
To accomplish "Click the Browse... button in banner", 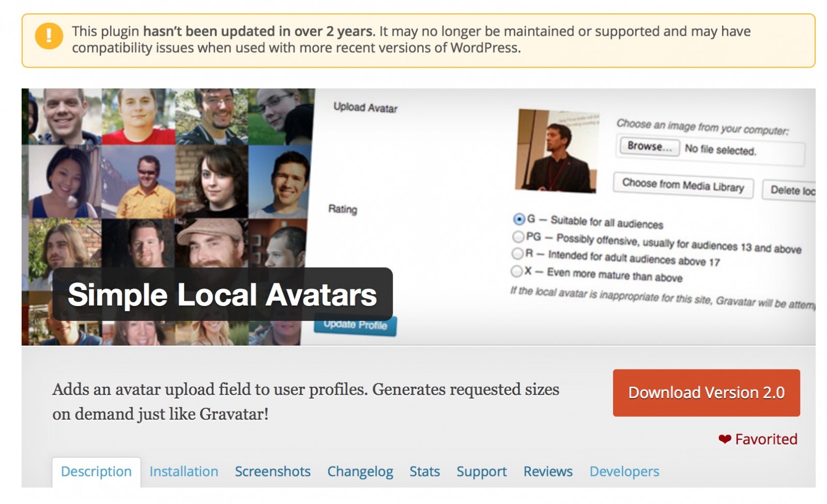I will pos(650,146).
